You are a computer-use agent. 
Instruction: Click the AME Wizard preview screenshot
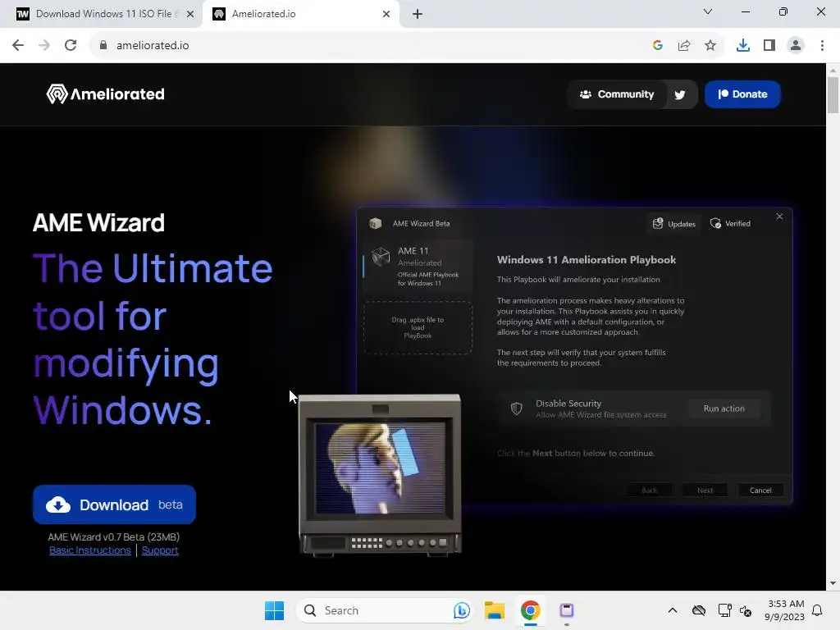(574, 356)
